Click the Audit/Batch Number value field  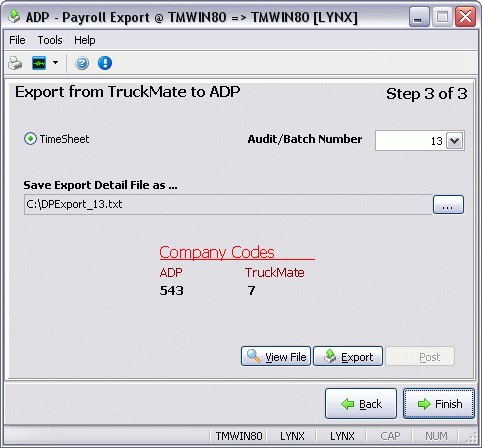411,141
